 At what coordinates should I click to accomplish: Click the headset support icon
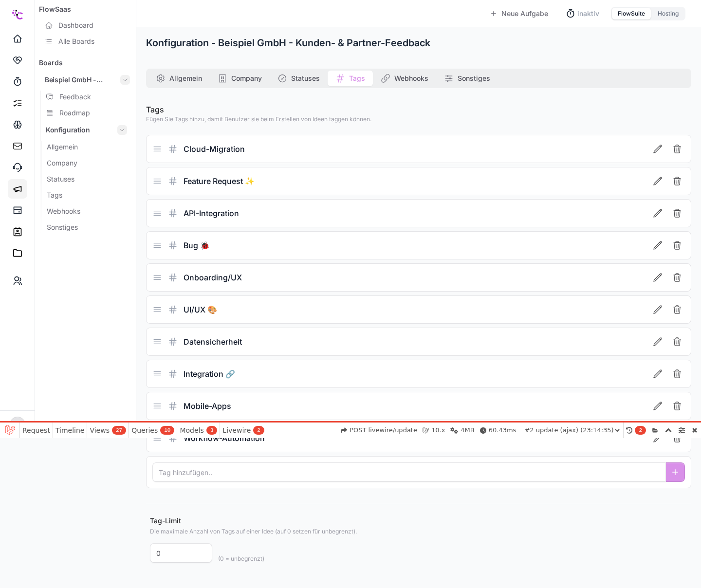[18, 167]
